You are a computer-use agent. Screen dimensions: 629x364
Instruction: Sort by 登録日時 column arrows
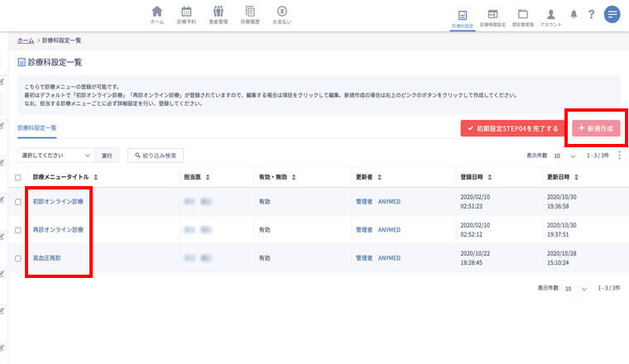pos(490,177)
